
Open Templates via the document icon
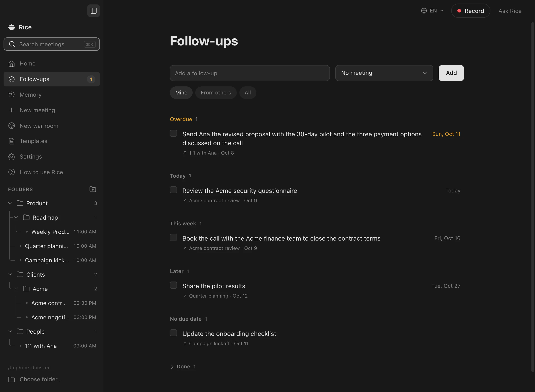[12, 141]
